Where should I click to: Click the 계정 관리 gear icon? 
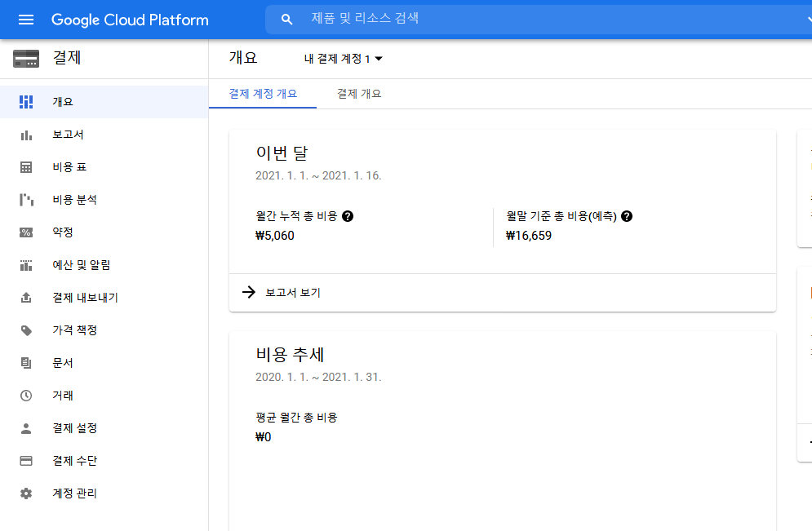pyautogui.click(x=26, y=493)
